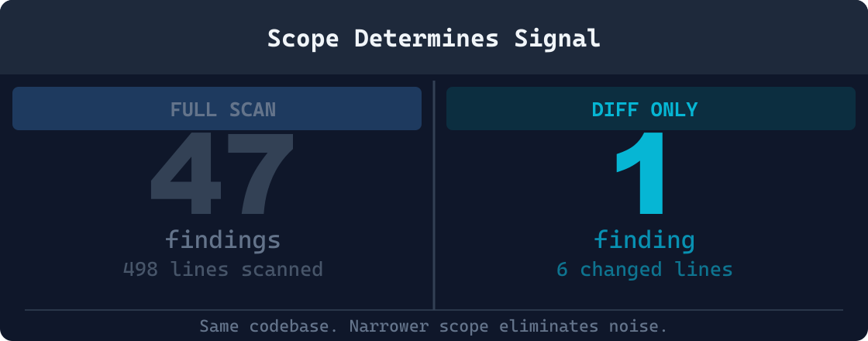This screenshot has height=341, width=868.
Task: Click the large 47 findings count
Action: pos(222,176)
